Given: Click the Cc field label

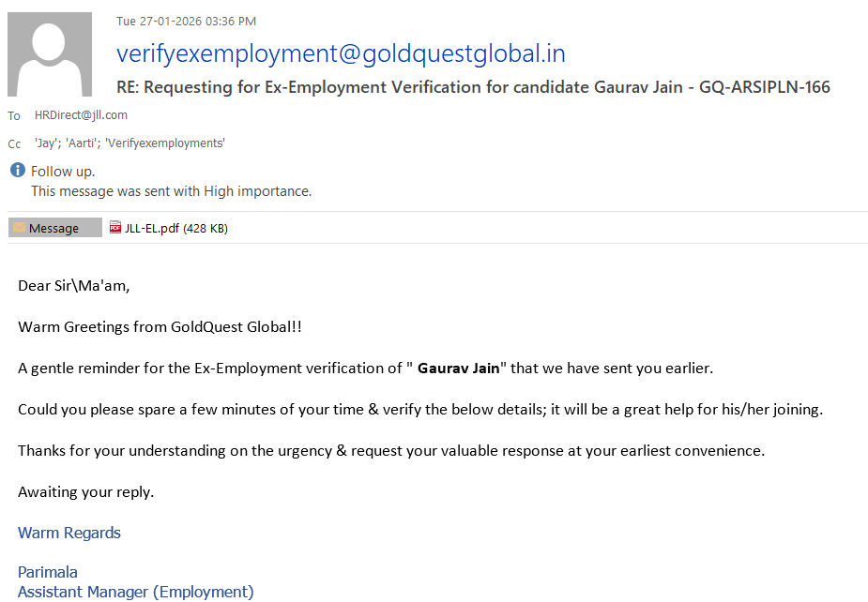Looking at the screenshot, I should pyautogui.click(x=14, y=144).
